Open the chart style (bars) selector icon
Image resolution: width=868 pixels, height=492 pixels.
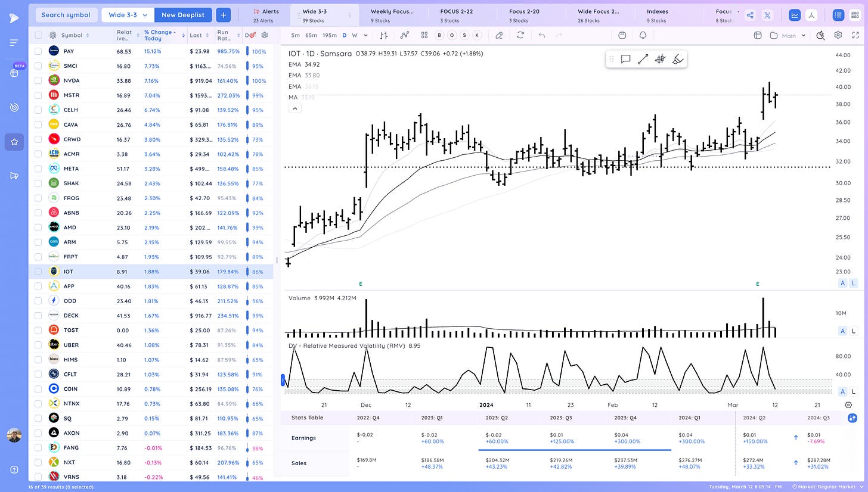[384, 35]
